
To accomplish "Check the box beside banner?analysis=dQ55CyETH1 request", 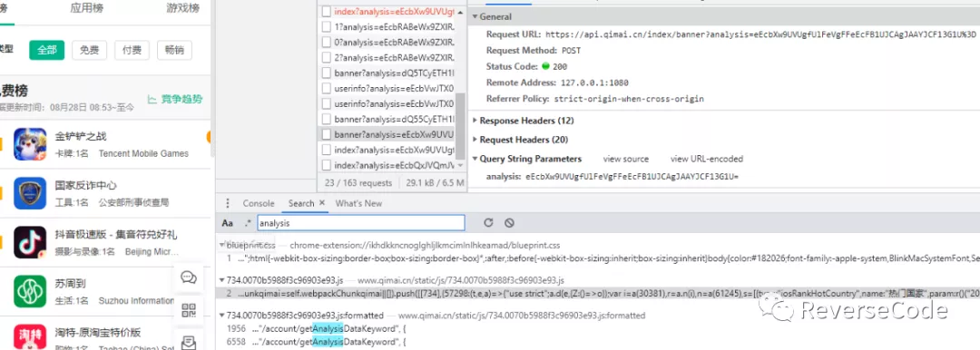I will point(327,119).
